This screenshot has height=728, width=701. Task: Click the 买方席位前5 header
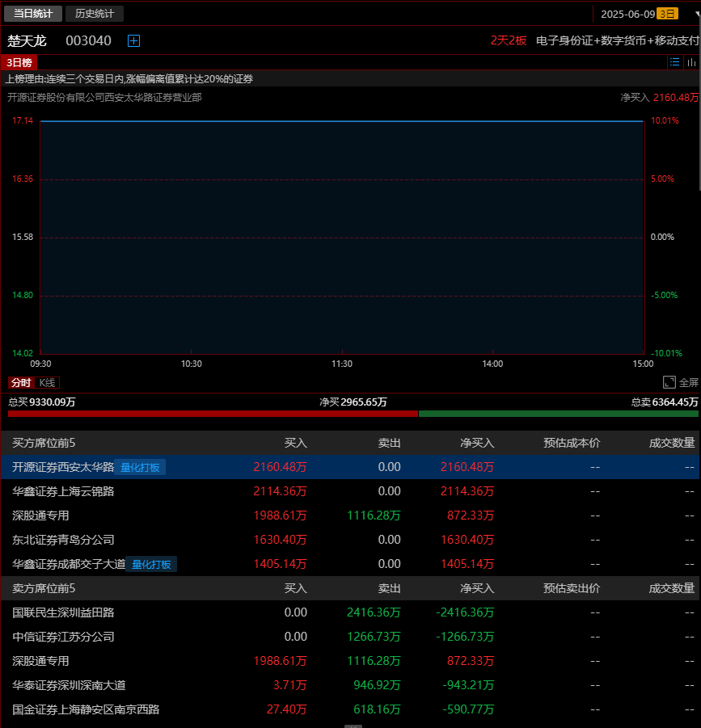point(44,443)
